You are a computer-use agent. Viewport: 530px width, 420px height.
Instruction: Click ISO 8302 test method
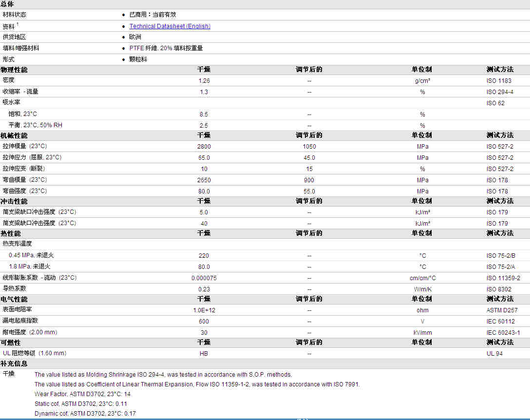499,289
